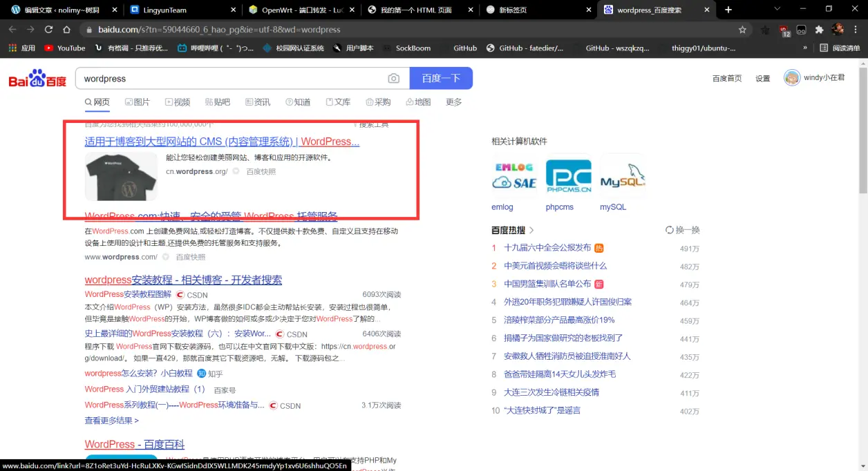Click the WordPress t-shirt thumbnail
Screen dimensions: 868x471
pos(121,177)
